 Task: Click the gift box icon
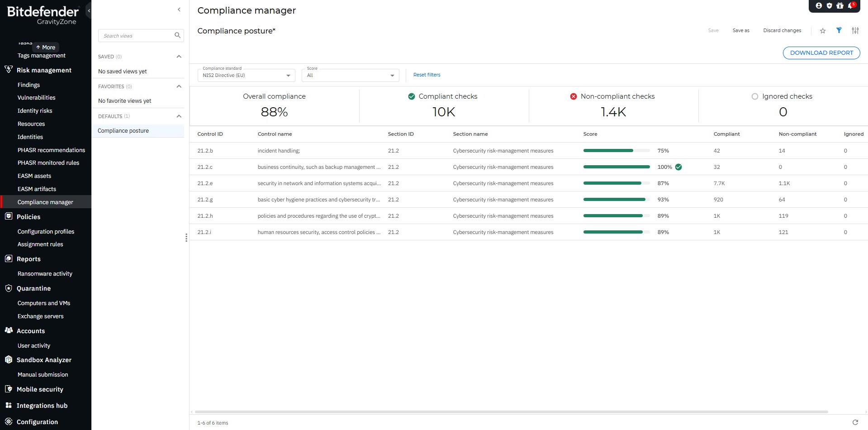840,6
